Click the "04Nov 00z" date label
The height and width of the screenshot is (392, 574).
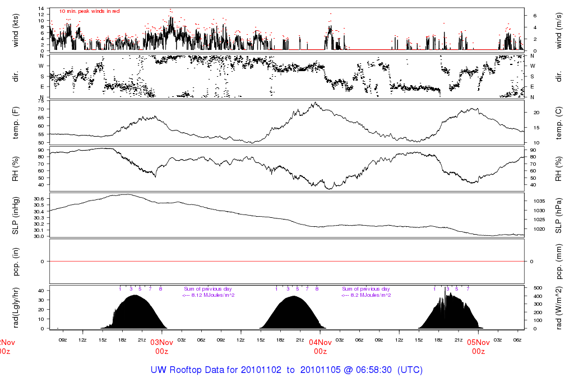click(320, 347)
